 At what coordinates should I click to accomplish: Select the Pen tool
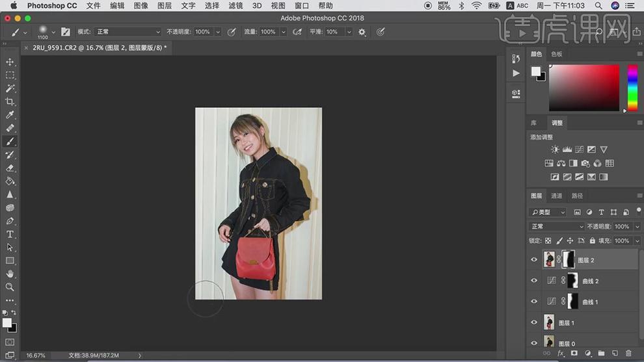pyautogui.click(x=10, y=221)
